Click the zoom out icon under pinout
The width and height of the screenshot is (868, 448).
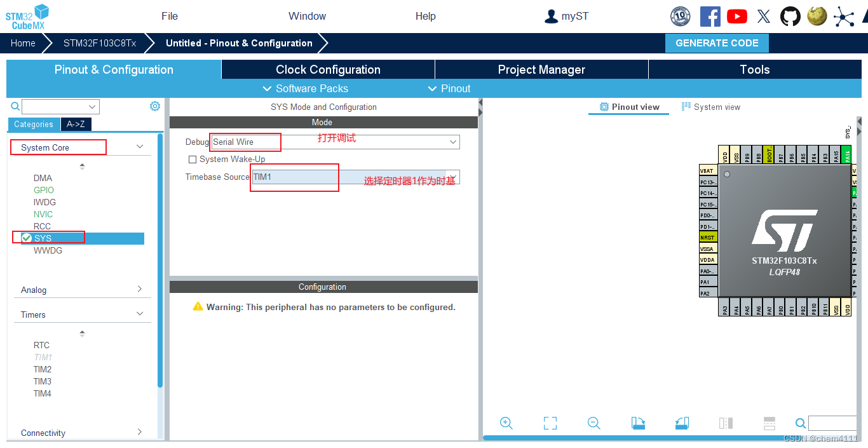pyautogui.click(x=594, y=423)
